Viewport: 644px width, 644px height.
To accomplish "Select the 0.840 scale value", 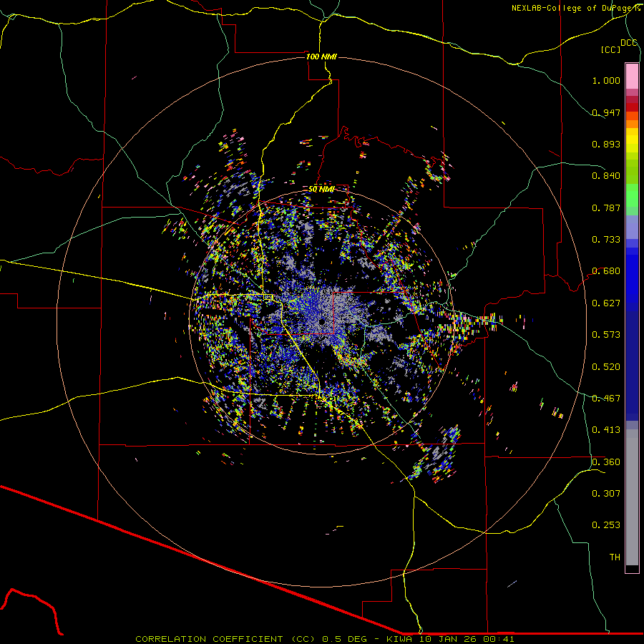I will 606,176.
